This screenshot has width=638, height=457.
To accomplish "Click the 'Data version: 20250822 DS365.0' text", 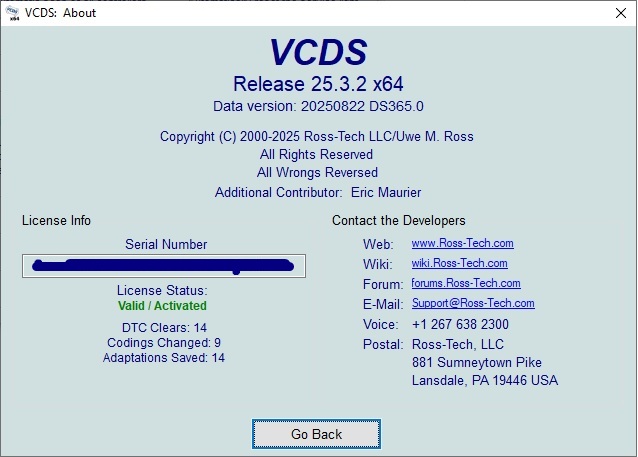I will [318, 106].
